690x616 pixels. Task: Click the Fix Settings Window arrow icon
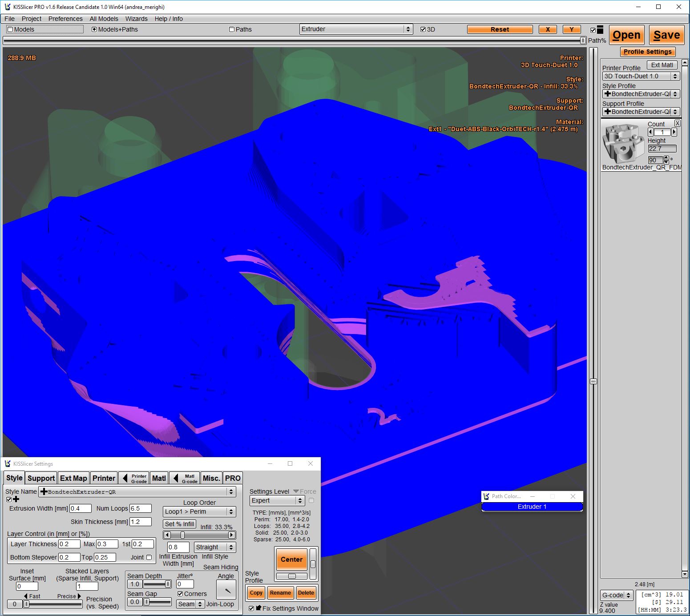tap(258, 608)
